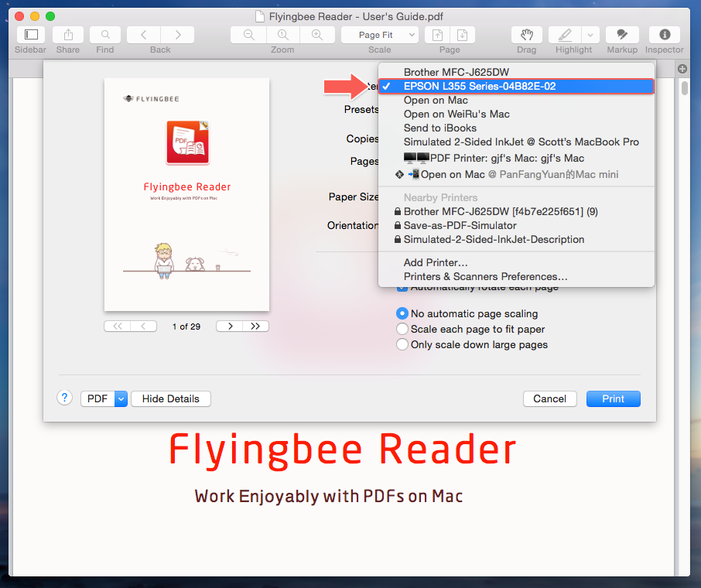Go forward with right chevron
This screenshot has height=588, width=701.
(177, 35)
